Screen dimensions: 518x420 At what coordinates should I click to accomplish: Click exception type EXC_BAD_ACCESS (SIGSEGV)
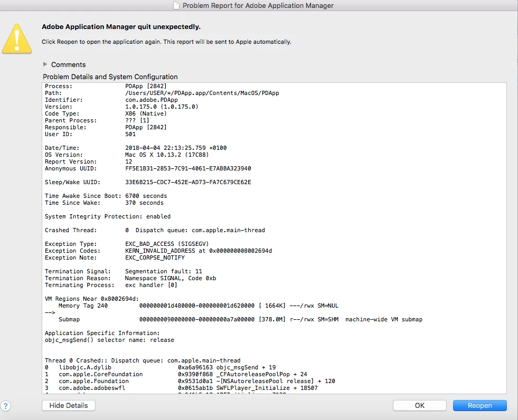pos(167,244)
